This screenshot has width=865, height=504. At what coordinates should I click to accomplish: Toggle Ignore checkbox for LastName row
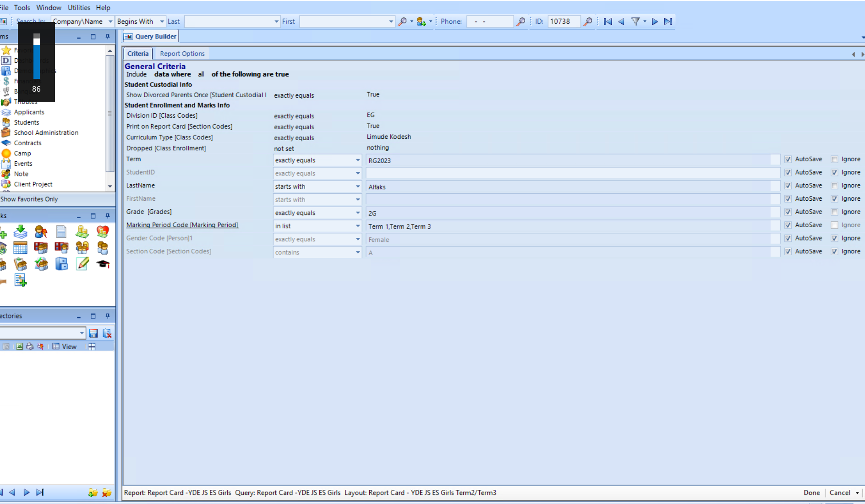[x=834, y=186]
